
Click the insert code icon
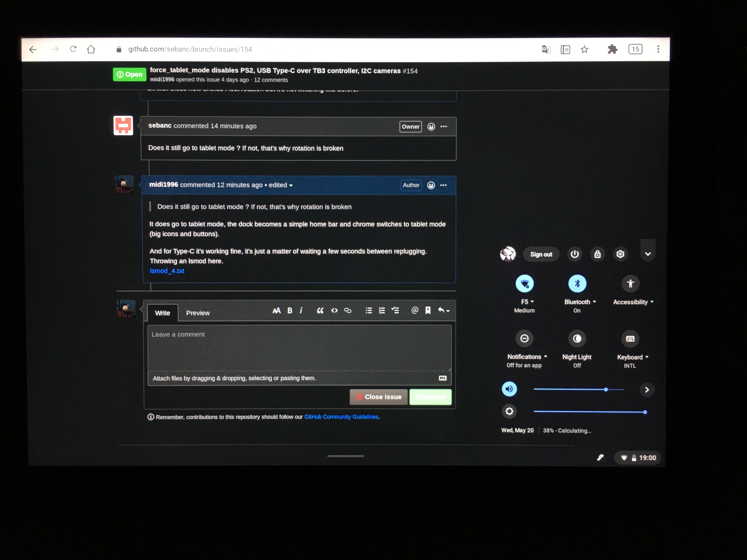pyautogui.click(x=334, y=311)
